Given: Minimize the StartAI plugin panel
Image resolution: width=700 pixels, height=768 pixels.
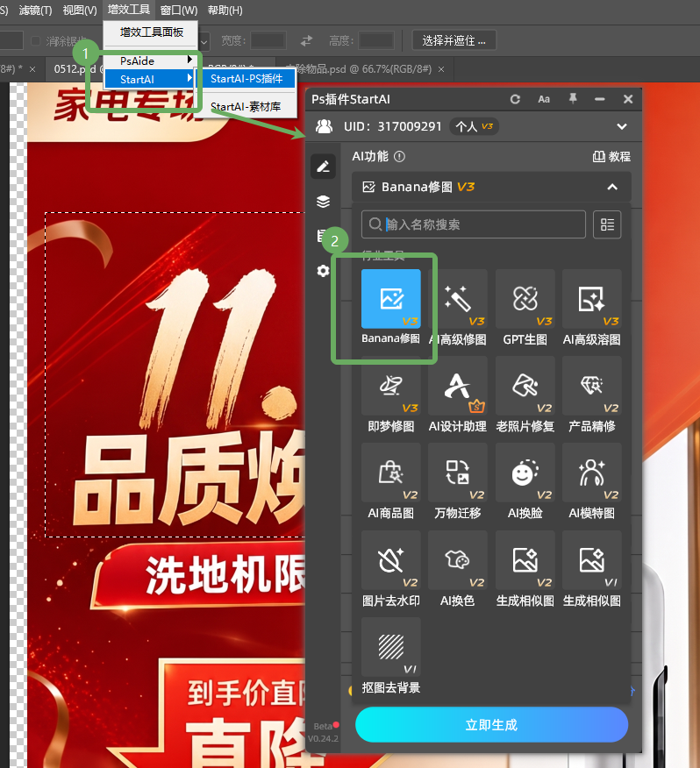Looking at the screenshot, I should tap(599, 99).
